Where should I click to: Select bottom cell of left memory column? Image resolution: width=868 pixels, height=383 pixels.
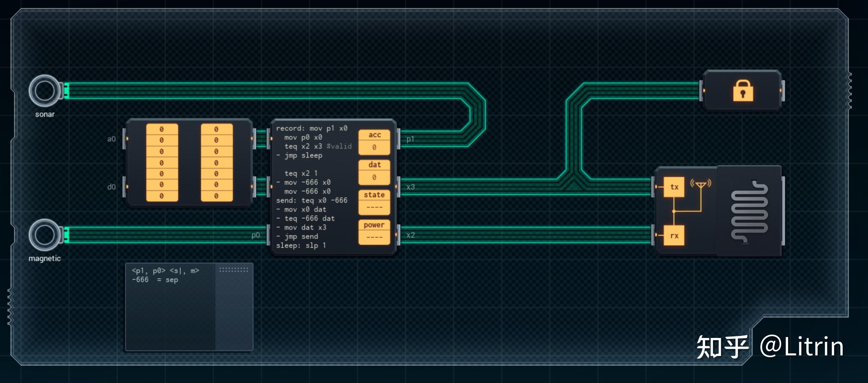click(162, 196)
